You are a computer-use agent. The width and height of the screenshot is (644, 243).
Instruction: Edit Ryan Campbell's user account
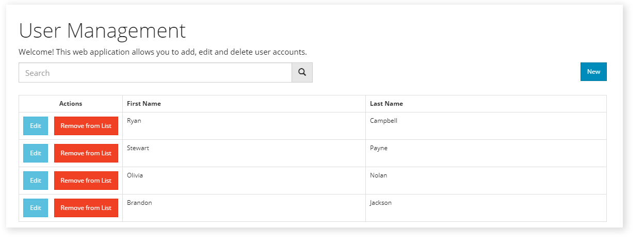click(36, 126)
